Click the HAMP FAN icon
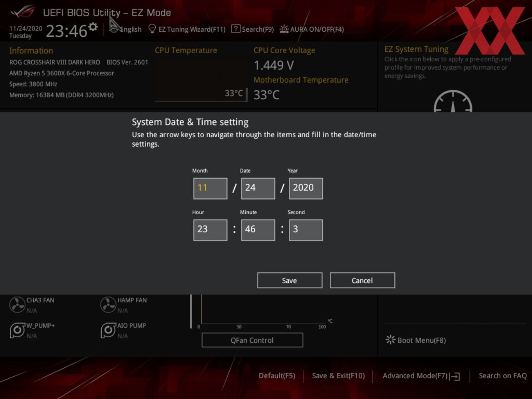532x399 pixels. pyautogui.click(x=108, y=305)
